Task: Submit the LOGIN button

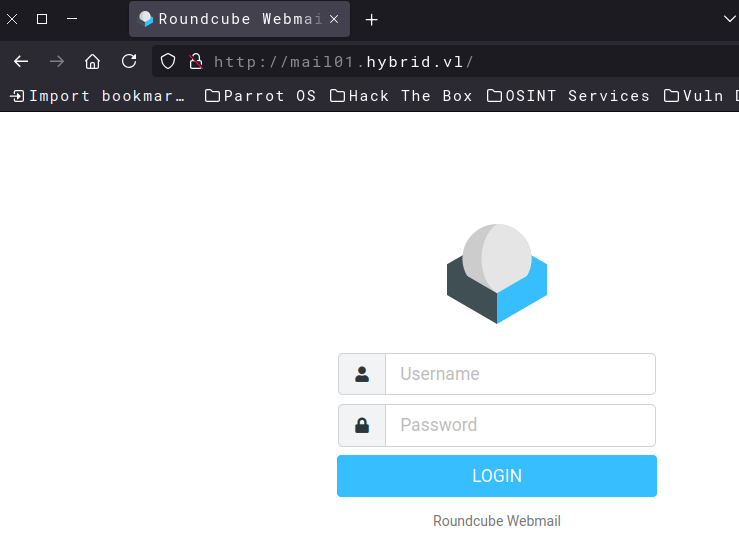Action: coord(497,476)
